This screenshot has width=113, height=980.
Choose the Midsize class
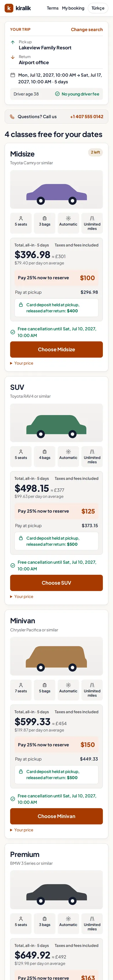tap(57, 349)
